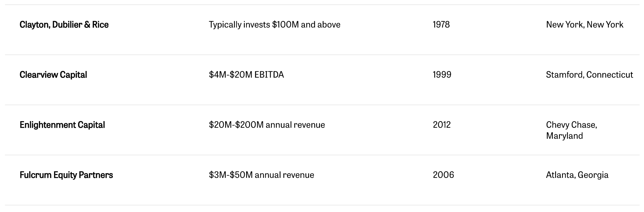Select the founding year 1999
Image resolution: width=644 pixels, height=212 pixels.
tap(442, 75)
